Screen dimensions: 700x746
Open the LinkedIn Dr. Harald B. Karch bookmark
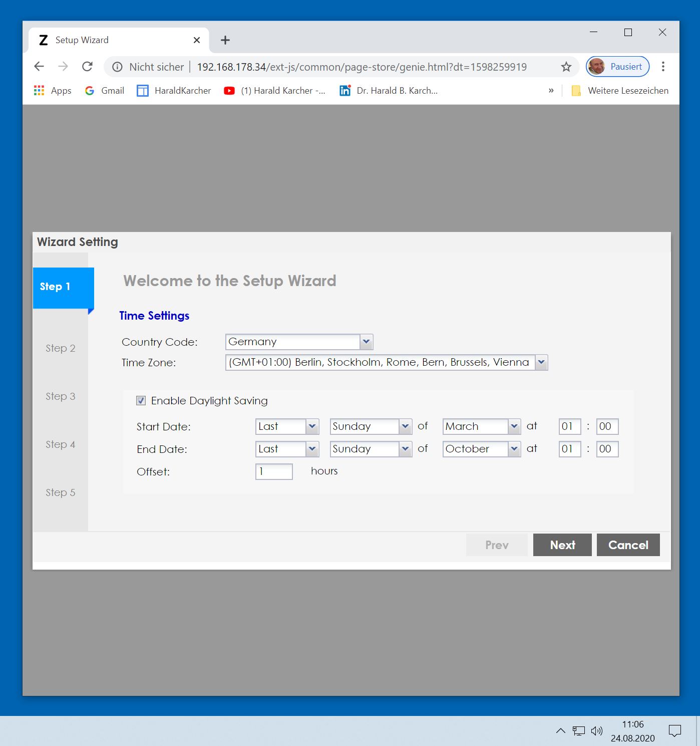click(389, 91)
